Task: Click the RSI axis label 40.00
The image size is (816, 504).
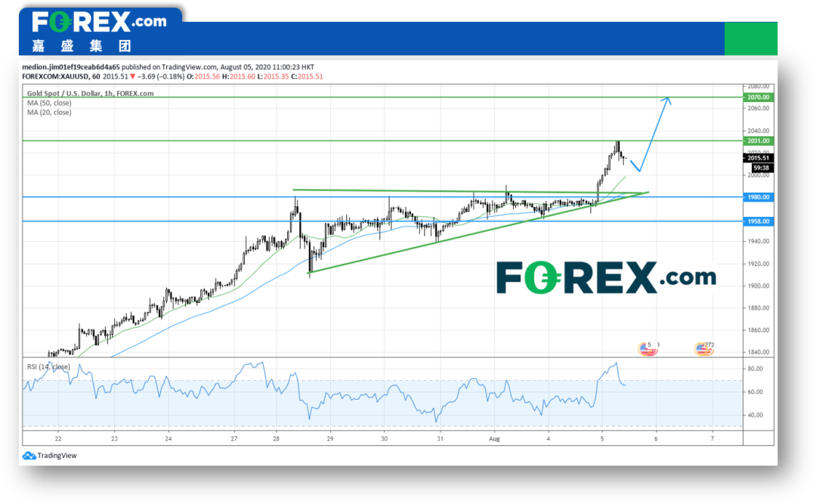Action: tap(755, 415)
